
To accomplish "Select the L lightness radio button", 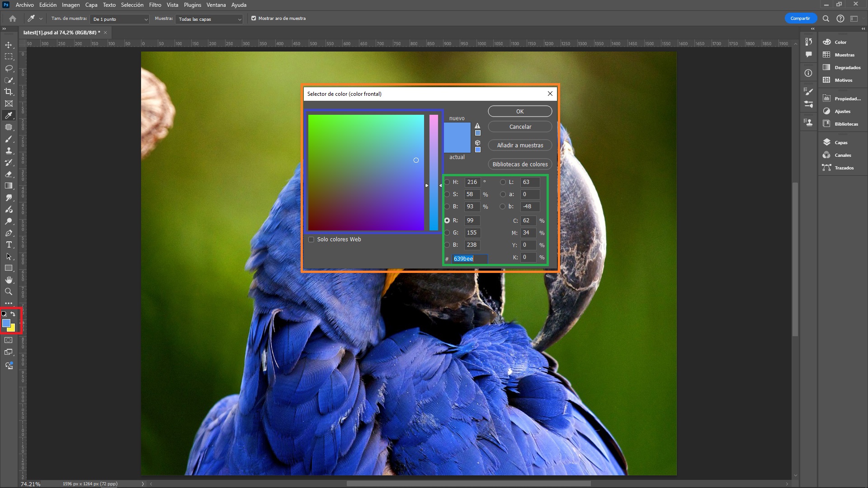I will (x=503, y=182).
